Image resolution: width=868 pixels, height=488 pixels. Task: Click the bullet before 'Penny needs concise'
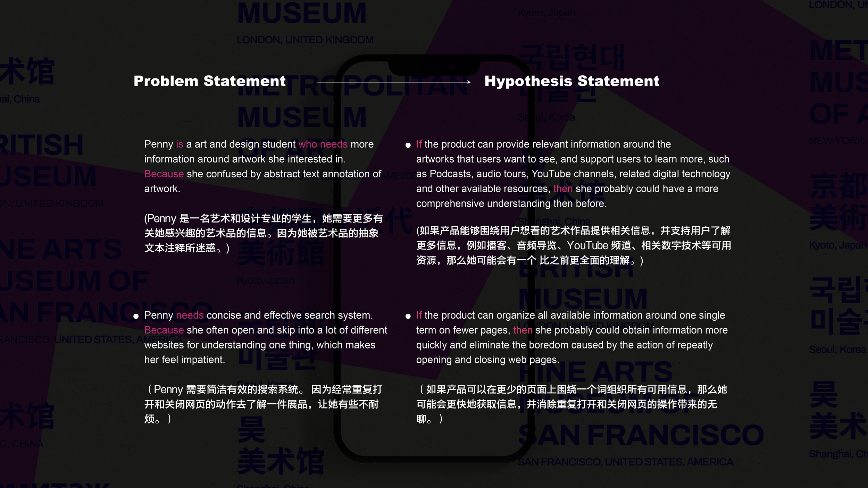tap(136, 316)
